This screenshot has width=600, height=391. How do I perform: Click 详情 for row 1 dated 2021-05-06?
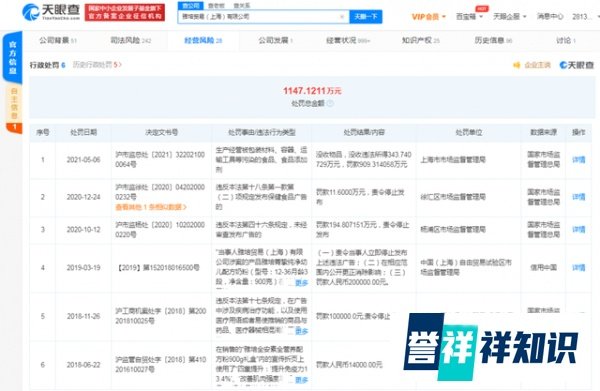[578, 160]
